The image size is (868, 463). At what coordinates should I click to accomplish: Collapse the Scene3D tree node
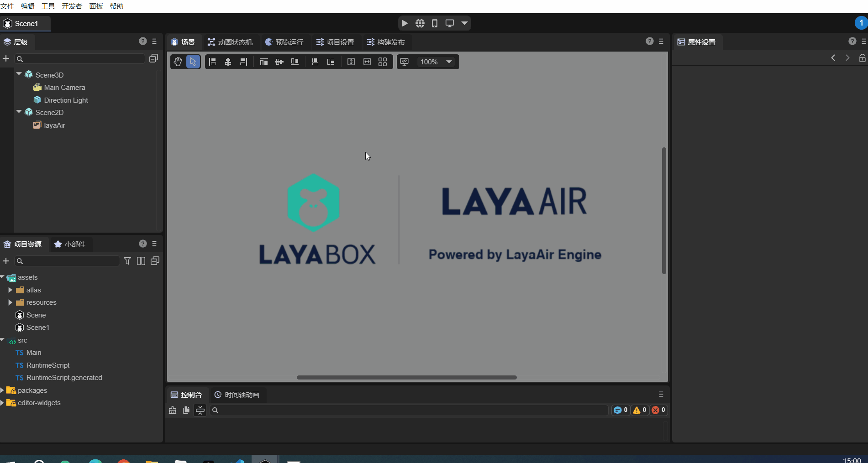pos(19,74)
